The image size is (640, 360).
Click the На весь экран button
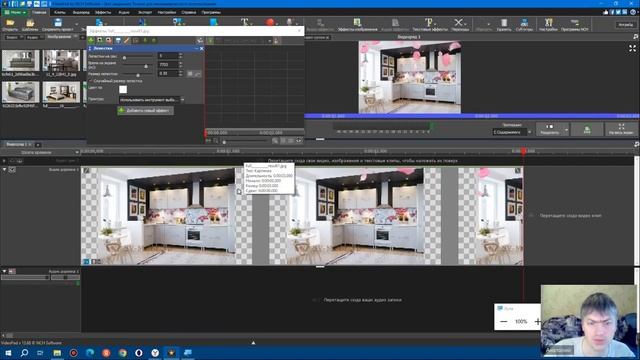tap(621, 129)
